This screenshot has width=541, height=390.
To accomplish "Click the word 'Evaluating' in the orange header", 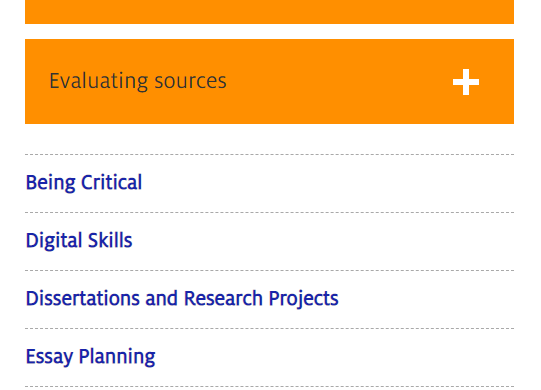I will pyautogui.click(x=99, y=81).
